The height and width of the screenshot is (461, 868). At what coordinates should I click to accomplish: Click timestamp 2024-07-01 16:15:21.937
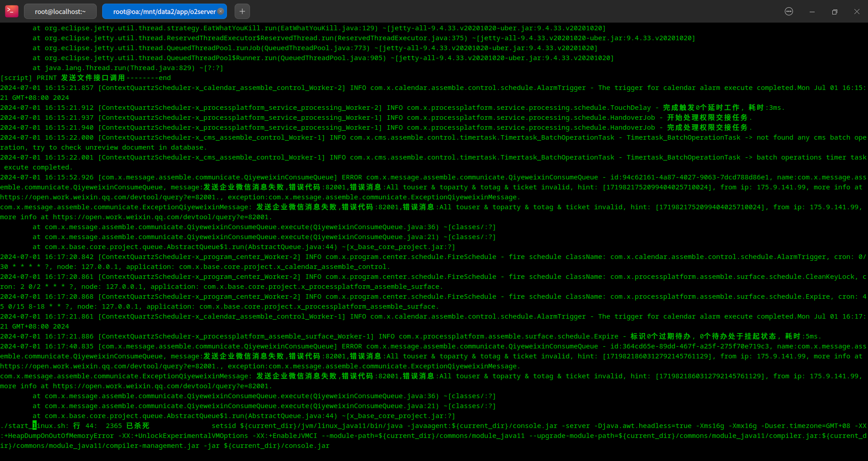[x=47, y=118]
